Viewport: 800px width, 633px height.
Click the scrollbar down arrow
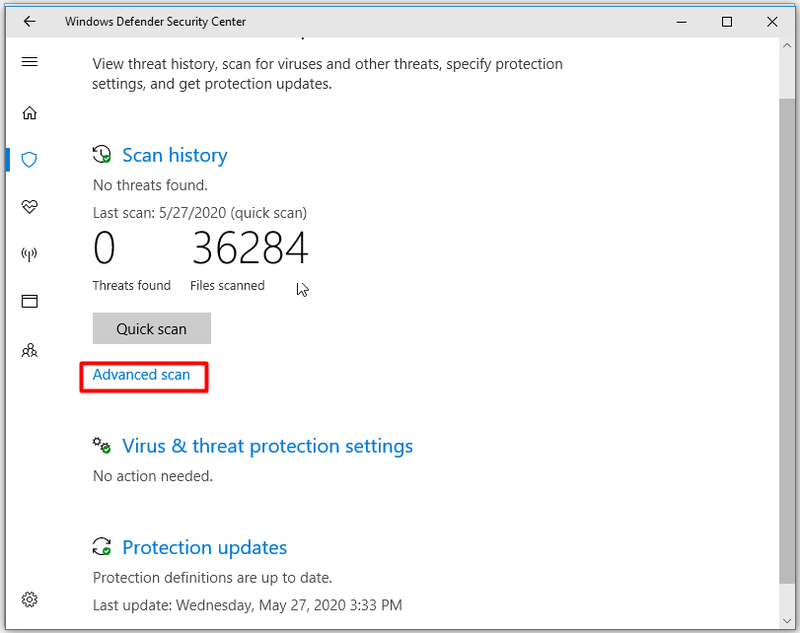[x=787, y=621]
